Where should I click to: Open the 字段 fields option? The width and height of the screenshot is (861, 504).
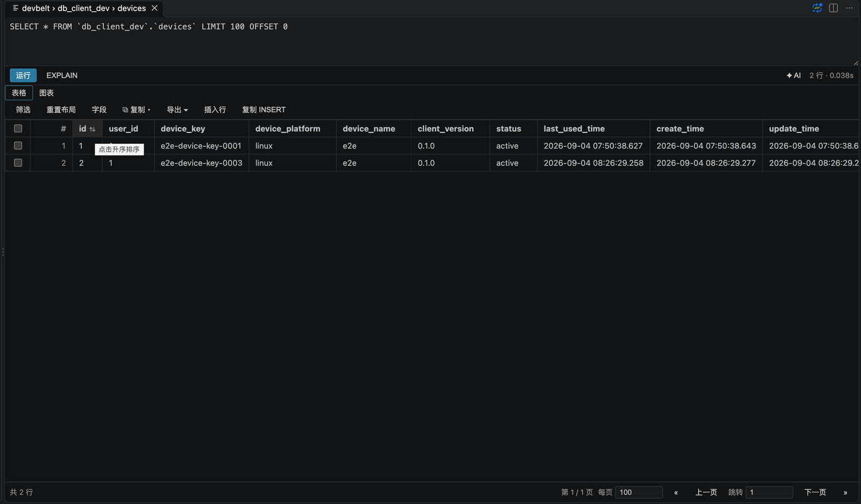pyautogui.click(x=99, y=110)
